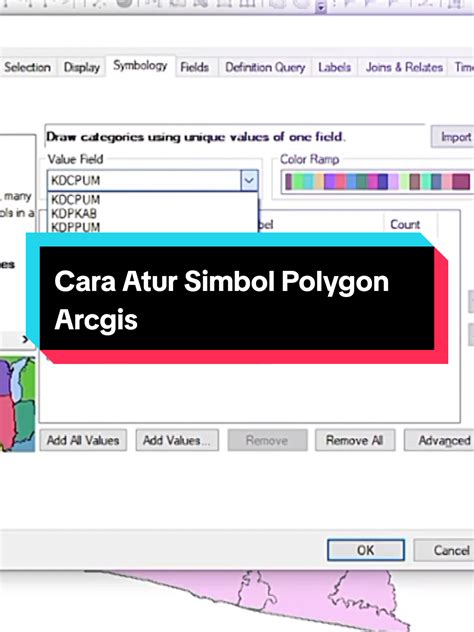This screenshot has height=632, width=474.
Task: Confirm the dialog with OK
Action: click(x=366, y=550)
